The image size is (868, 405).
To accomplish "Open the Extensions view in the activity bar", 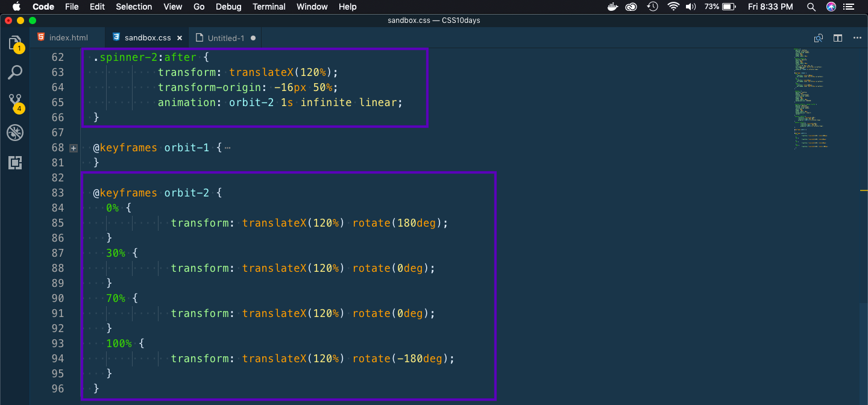I will click(15, 162).
